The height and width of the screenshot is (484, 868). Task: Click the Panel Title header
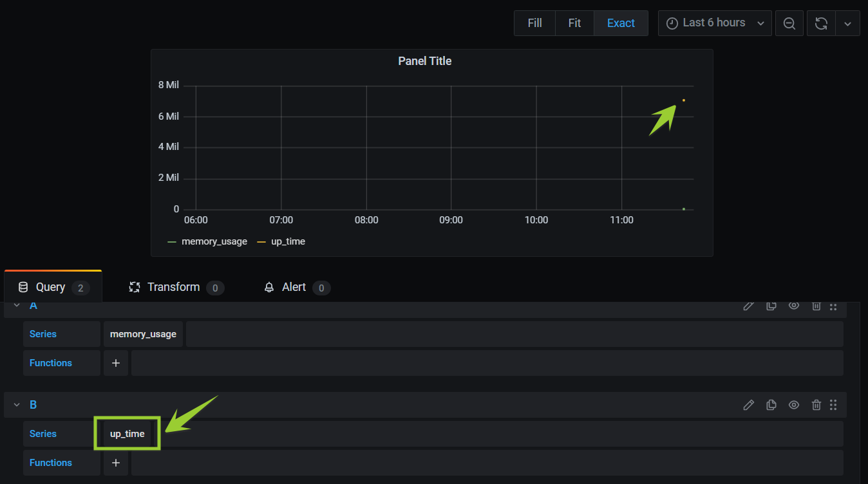425,61
